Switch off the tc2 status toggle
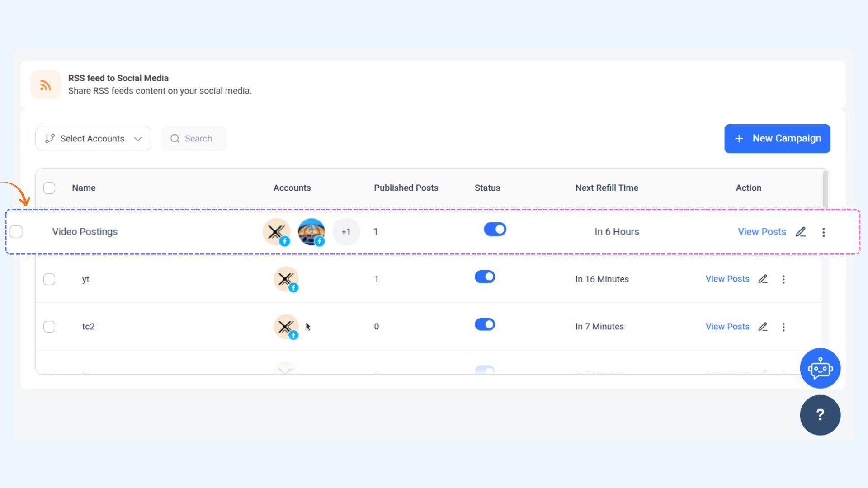The image size is (868, 488). tap(485, 324)
